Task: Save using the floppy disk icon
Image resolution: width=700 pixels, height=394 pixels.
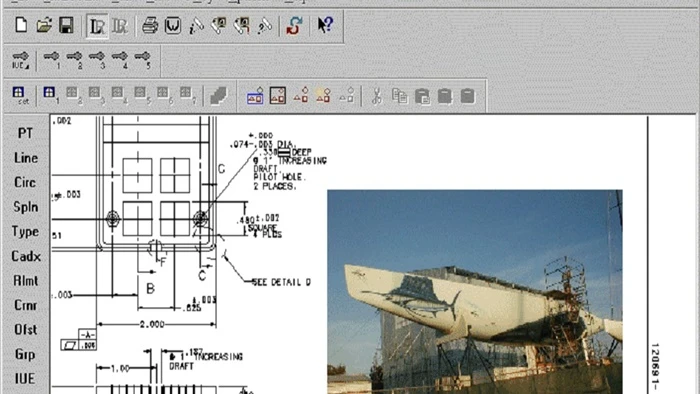Action: pos(66,25)
